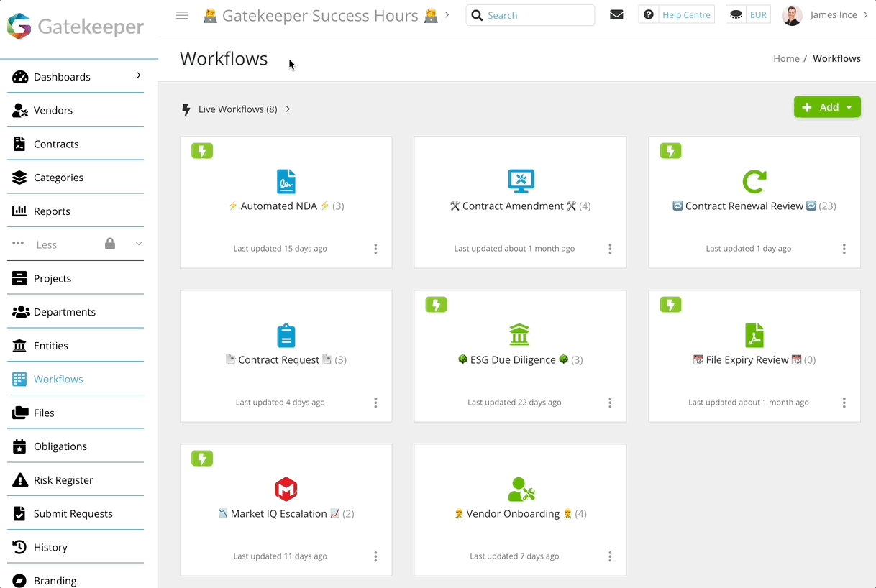Select the Reports bar-chart icon in sidebar

tap(19, 211)
